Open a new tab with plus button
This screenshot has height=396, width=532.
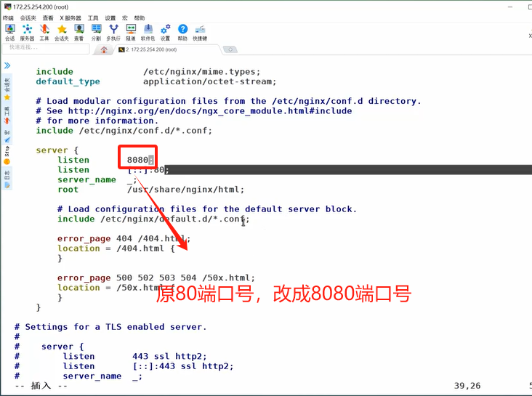pos(230,50)
